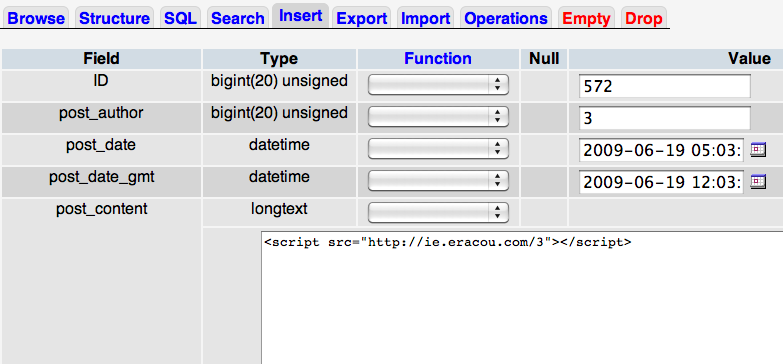Click the post_content field name
Image resolution: width=783 pixels, height=364 pixels.
pos(102,209)
